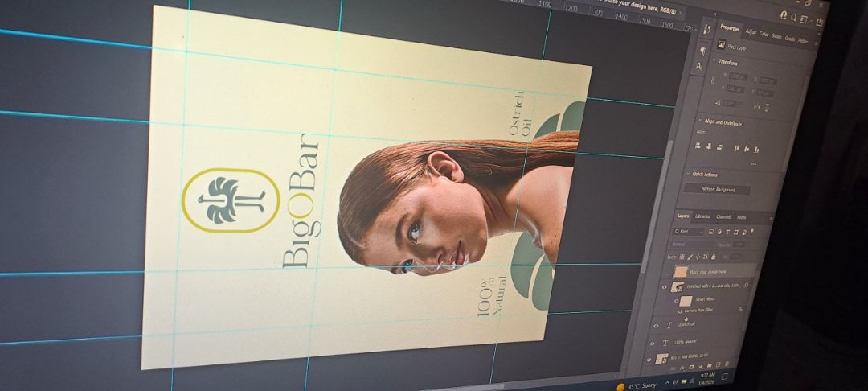This screenshot has width=868, height=391.
Task: Click the Create new layer icon
Action: [x=718, y=364]
